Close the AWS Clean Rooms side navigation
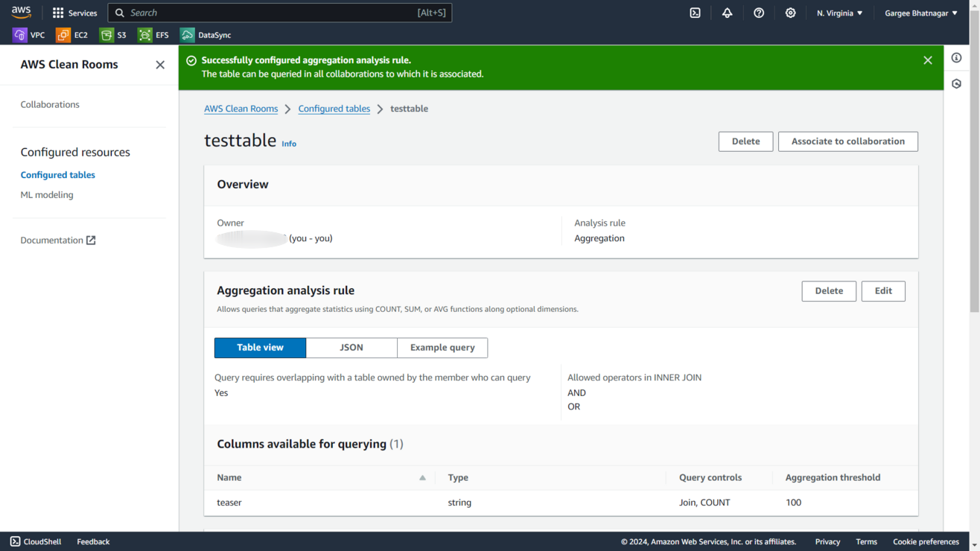Viewport: 980px width, 551px height. point(160,65)
